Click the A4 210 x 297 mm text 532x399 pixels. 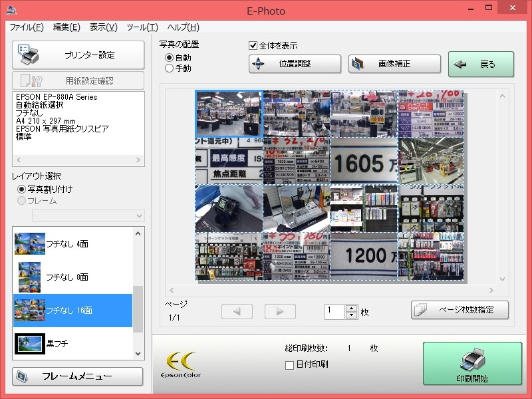[45, 121]
